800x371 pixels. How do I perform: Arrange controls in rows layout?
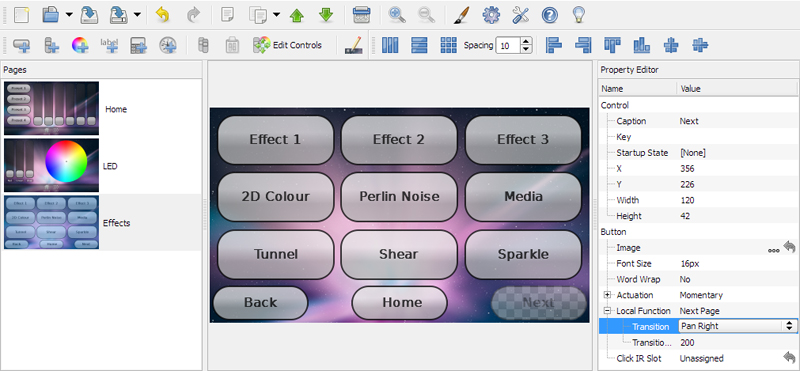pyautogui.click(x=419, y=45)
